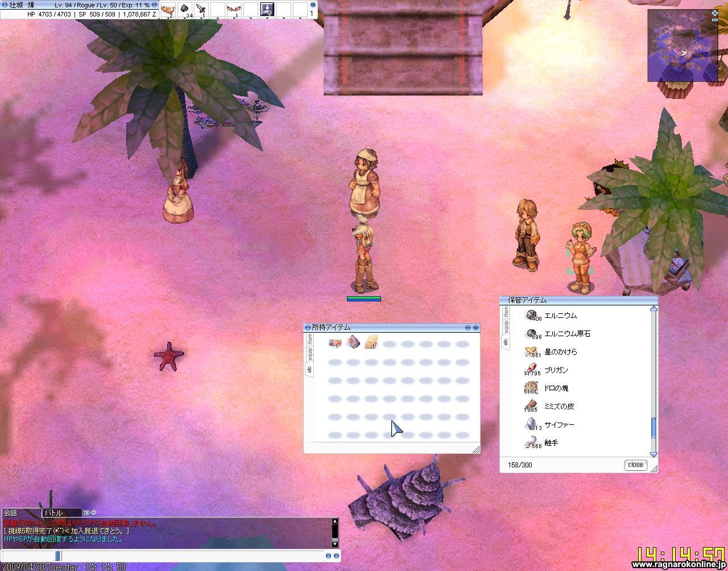Open storage etc tab
Image resolution: width=728 pixels, height=571 pixels.
506,341
